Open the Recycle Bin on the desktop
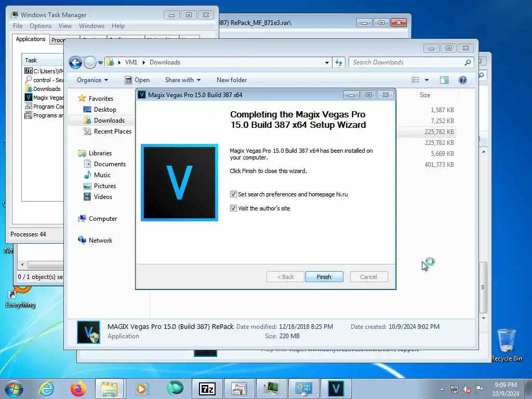This screenshot has width=532, height=399. [506, 345]
